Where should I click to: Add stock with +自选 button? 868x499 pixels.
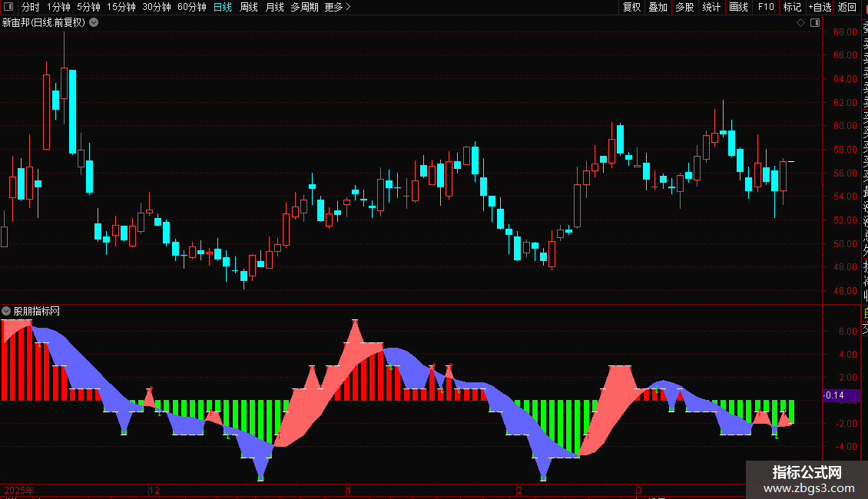820,7
